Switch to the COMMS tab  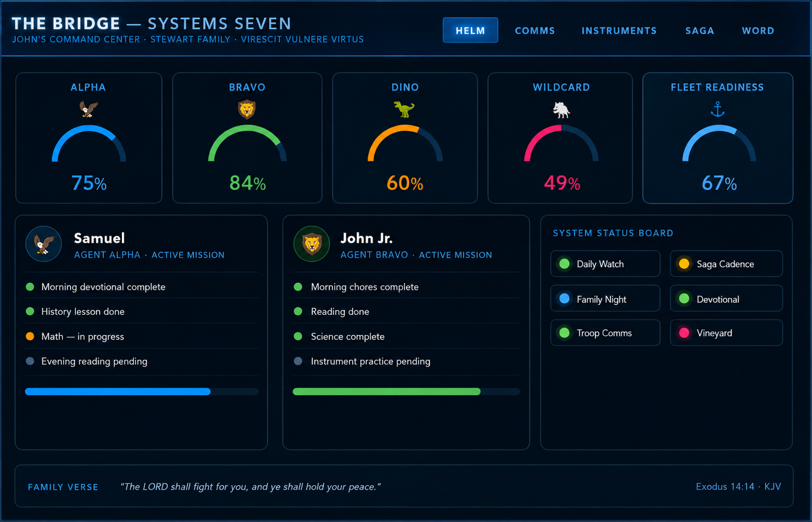click(x=535, y=31)
